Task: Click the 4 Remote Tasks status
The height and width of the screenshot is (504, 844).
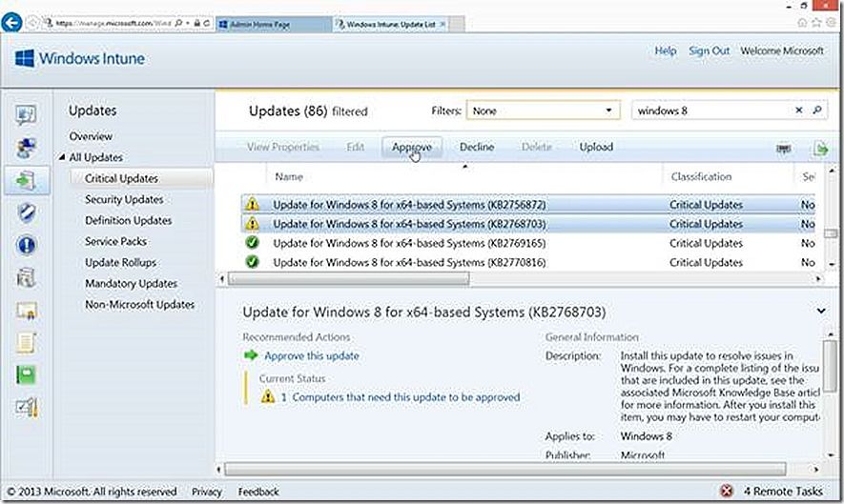Action: tap(783, 491)
